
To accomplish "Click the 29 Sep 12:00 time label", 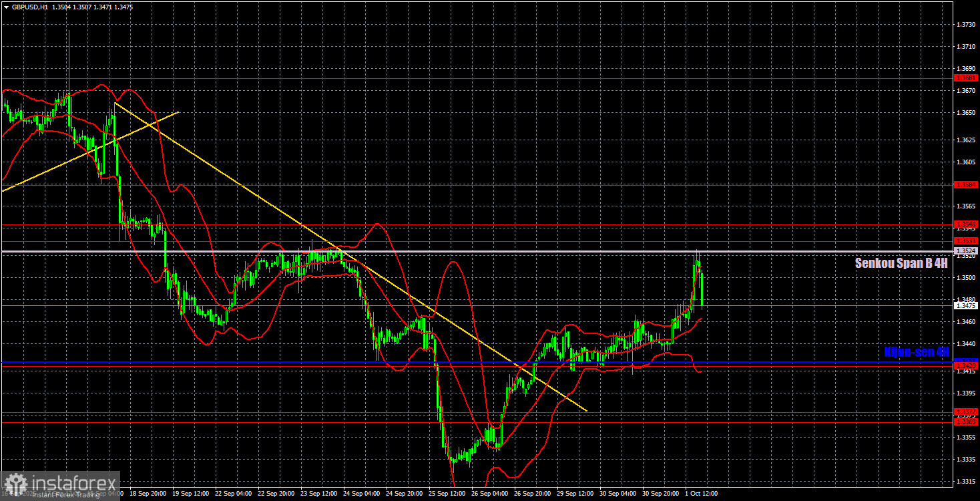I will [x=574, y=494].
